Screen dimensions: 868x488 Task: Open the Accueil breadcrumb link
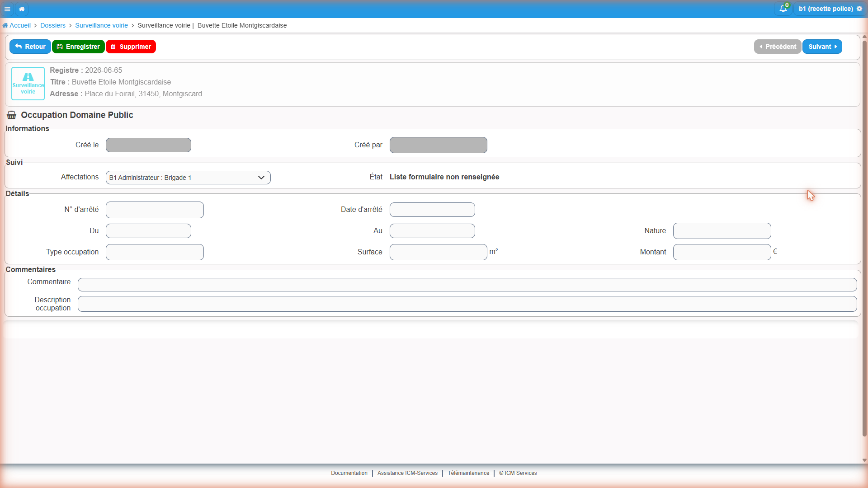point(17,25)
